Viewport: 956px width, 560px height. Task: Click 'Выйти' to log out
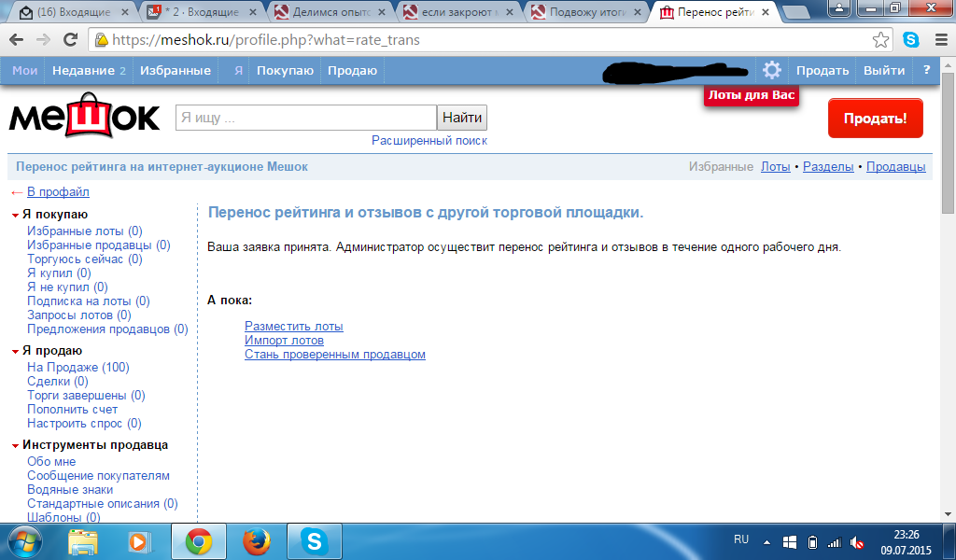(x=884, y=70)
